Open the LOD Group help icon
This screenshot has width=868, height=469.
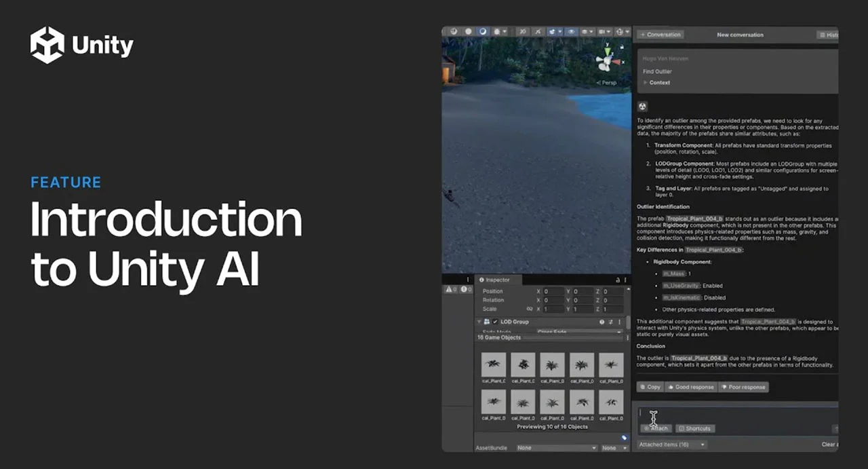(601, 322)
